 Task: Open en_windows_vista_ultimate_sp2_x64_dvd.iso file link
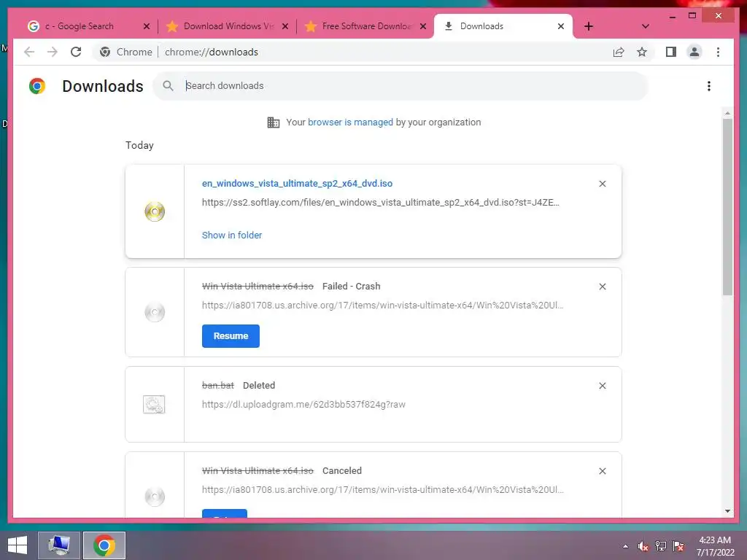(x=298, y=183)
